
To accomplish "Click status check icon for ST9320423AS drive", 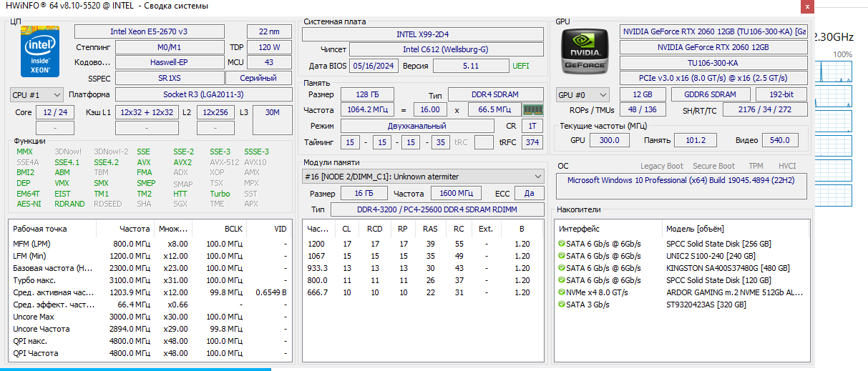I will click(562, 305).
